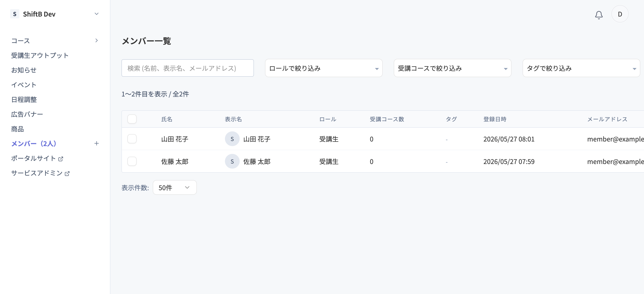This screenshot has height=294, width=644.
Task: Click the 1〜2件目を表示 / 全2件 count text
Action: click(155, 94)
